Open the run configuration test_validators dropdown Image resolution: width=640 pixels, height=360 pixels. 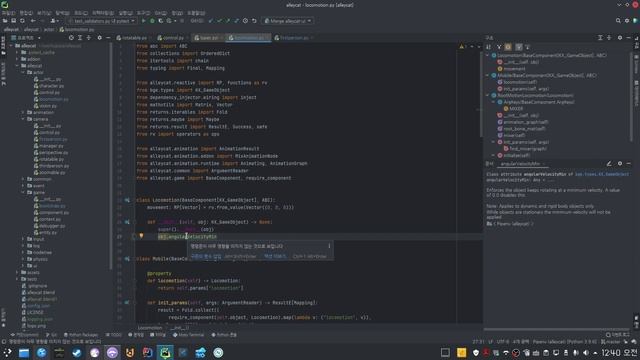click(101, 21)
